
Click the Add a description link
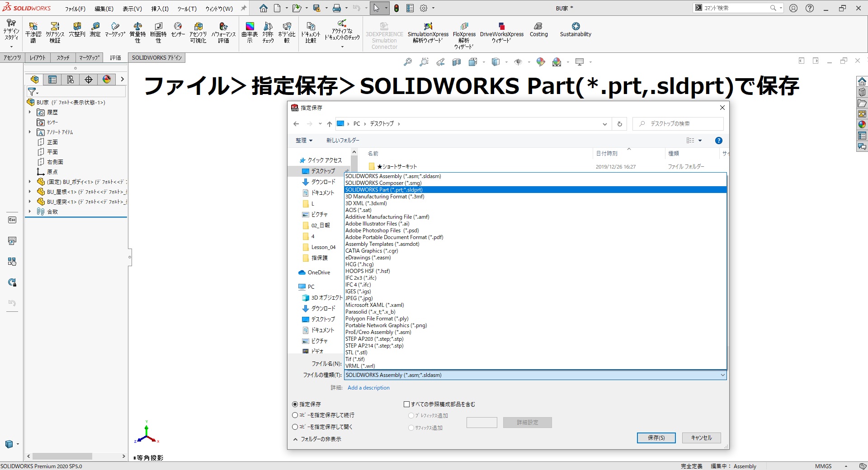pos(368,387)
